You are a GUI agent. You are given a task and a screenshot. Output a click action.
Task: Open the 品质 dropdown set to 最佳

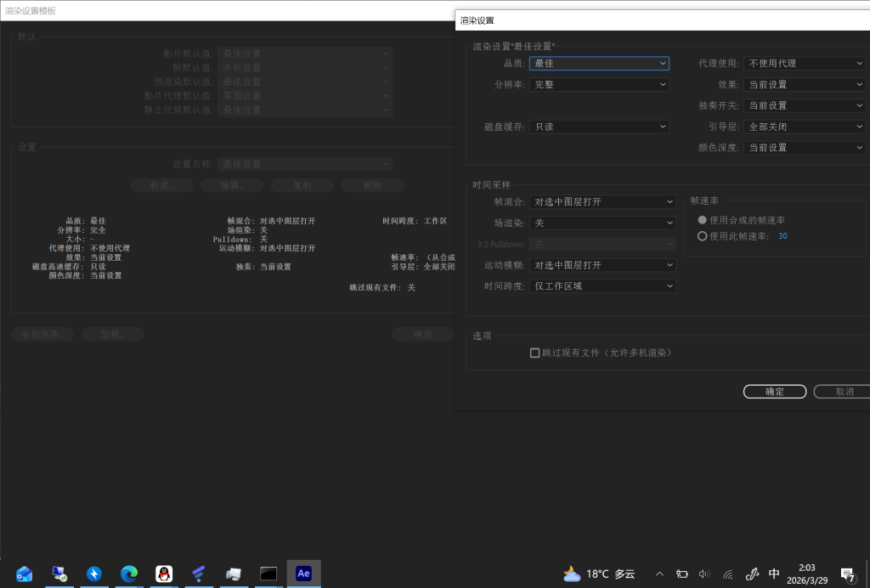(x=599, y=63)
